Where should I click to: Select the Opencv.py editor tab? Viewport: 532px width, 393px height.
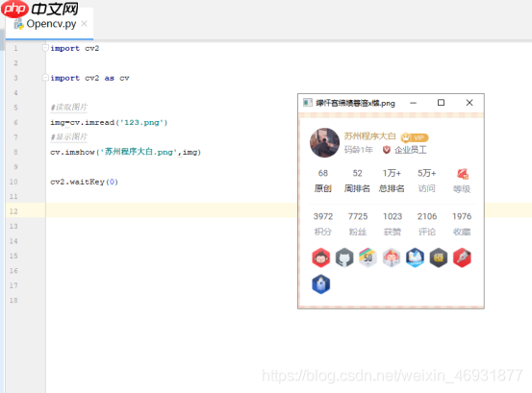pos(49,24)
